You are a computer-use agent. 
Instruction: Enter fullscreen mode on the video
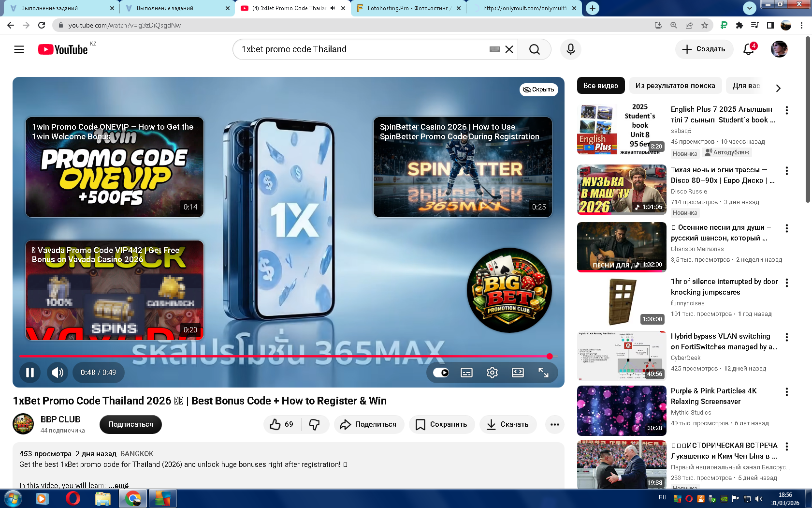point(543,373)
